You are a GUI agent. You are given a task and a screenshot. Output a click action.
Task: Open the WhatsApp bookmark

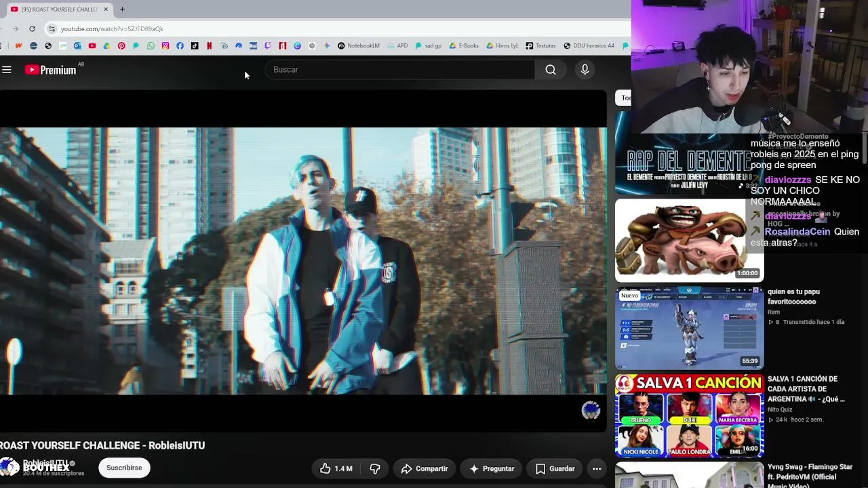click(151, 46)
